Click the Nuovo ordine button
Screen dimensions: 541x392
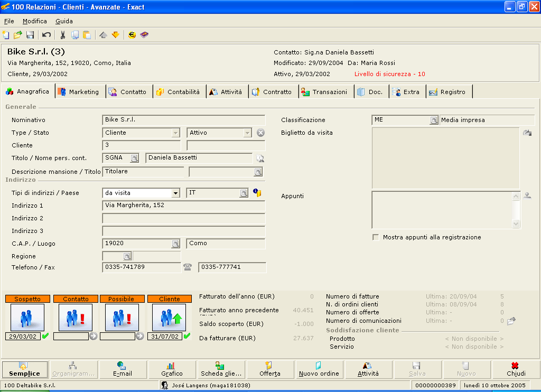click(x=319, y=369)
